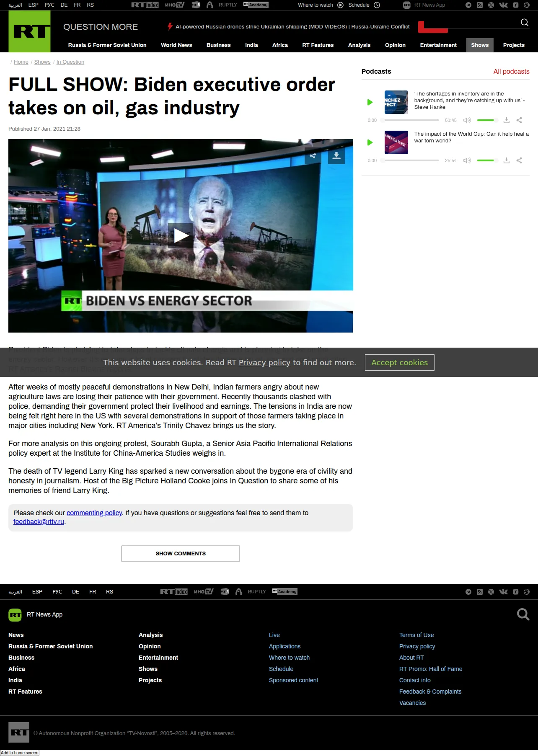Open the Analysis menu item in the header
538x756 pixels.
359,45
